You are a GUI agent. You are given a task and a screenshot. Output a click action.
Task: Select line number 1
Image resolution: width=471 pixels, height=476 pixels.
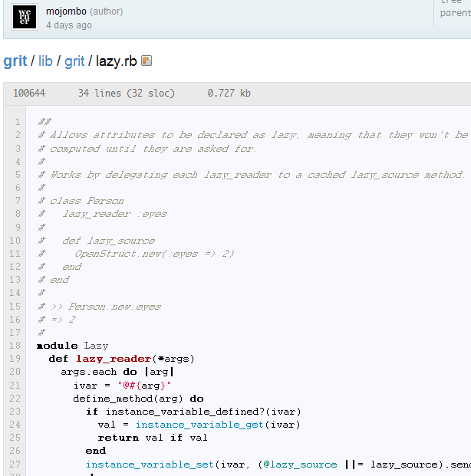click(x=18, y=122)
